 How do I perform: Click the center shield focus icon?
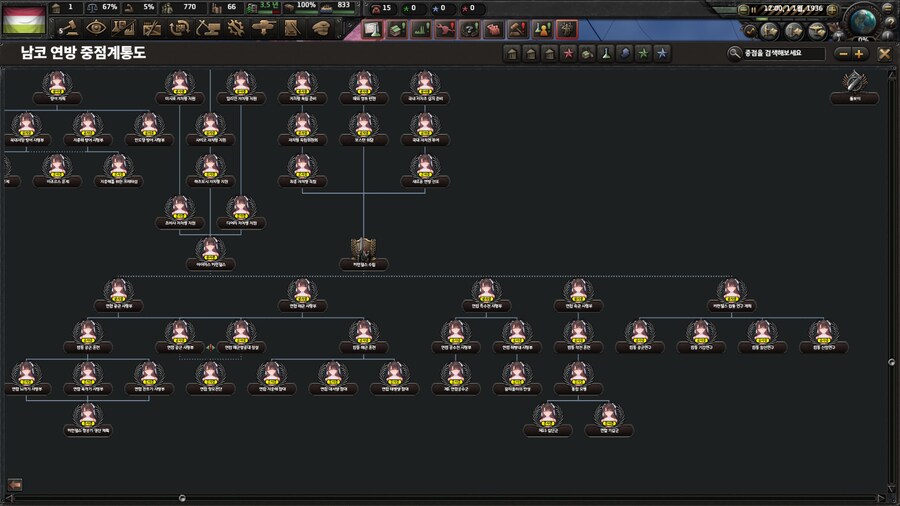tap(363, 249)
